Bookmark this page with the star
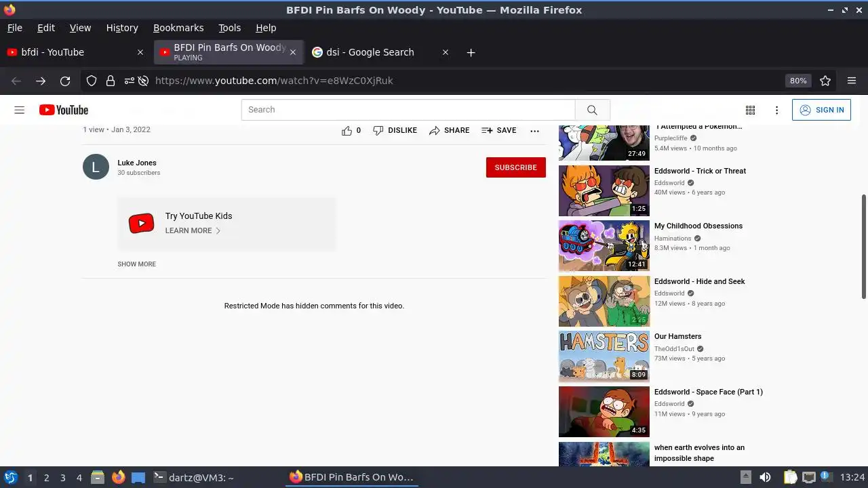The image size is (868, 488). [825, 81]
